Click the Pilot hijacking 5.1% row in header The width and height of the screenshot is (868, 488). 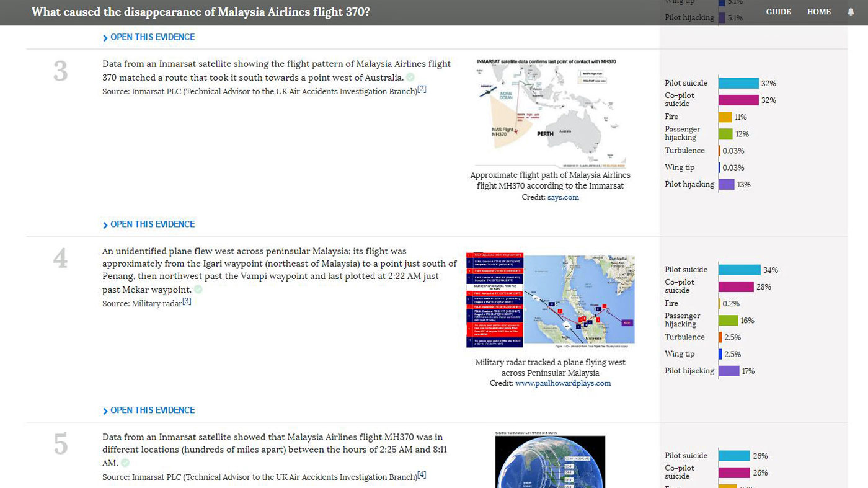click(x=704, y=18)
